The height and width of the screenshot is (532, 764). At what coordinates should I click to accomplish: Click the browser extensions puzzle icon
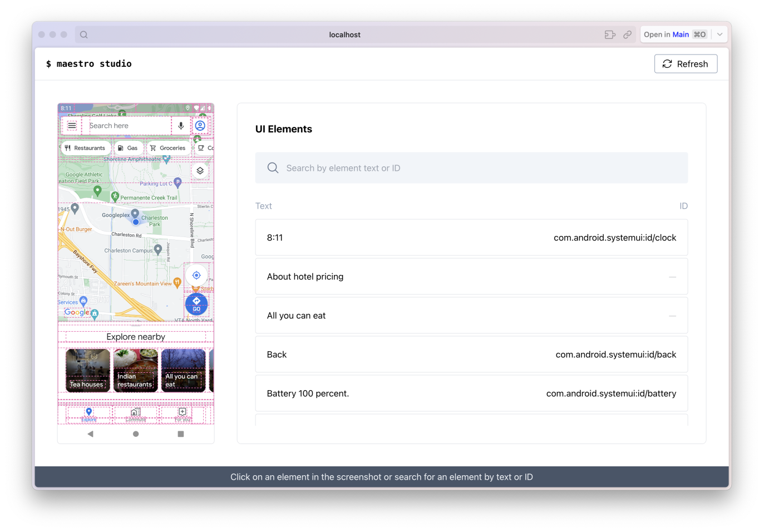(610, 35)
